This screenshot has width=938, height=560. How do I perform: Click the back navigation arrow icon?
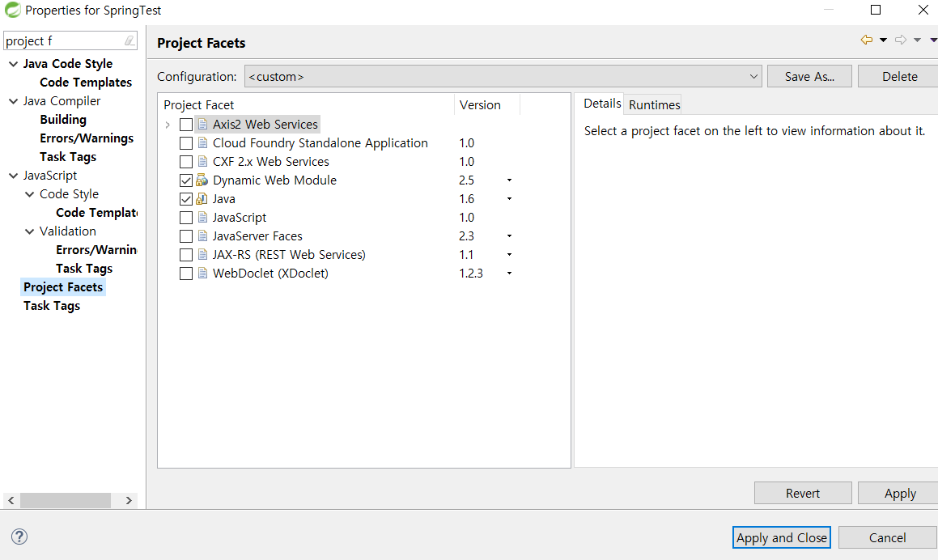coord(866,40)
